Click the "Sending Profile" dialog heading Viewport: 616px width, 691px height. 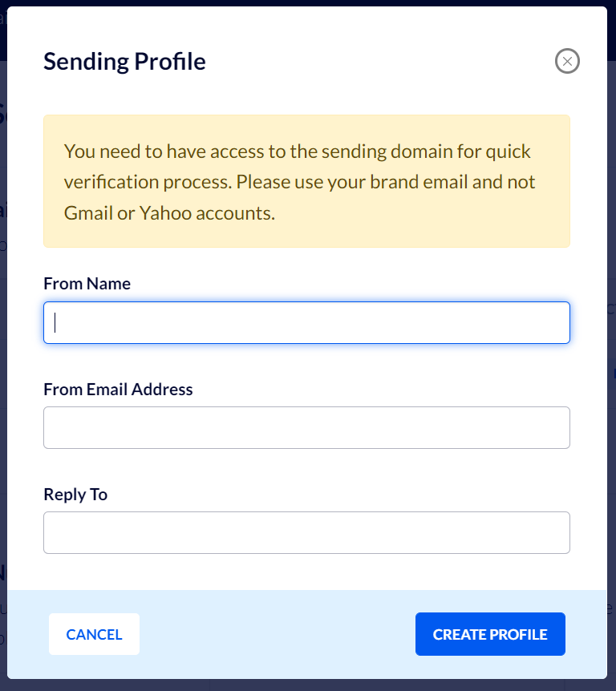pyautogui.click(x=124, y=61)
